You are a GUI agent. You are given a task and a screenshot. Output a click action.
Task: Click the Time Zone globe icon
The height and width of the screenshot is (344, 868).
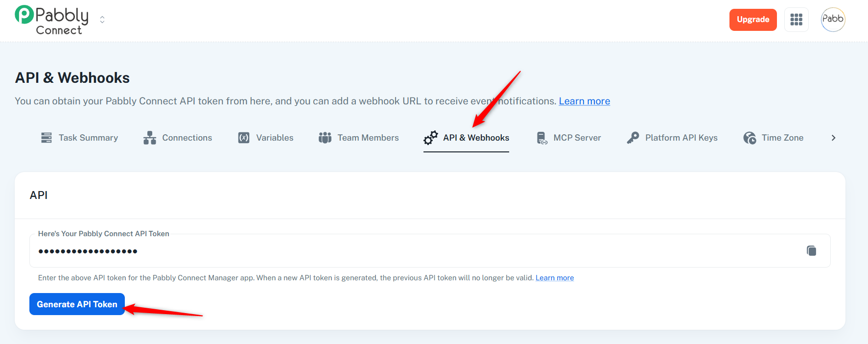point(750,138)
